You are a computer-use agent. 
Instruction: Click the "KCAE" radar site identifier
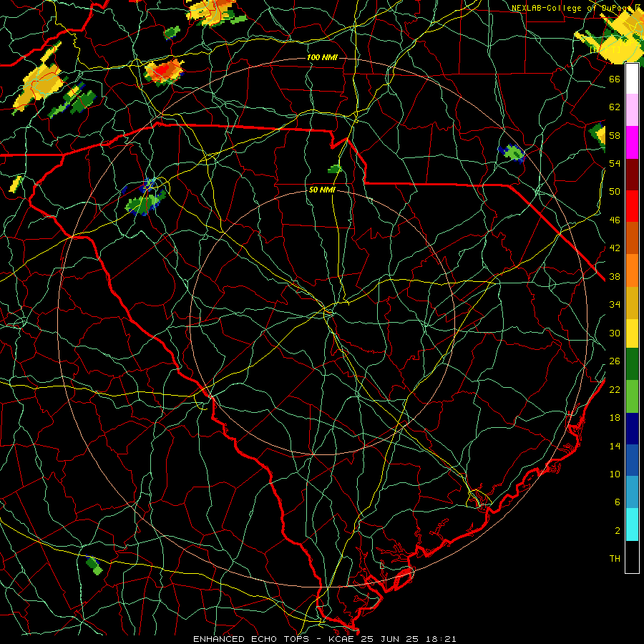[342, 639]
